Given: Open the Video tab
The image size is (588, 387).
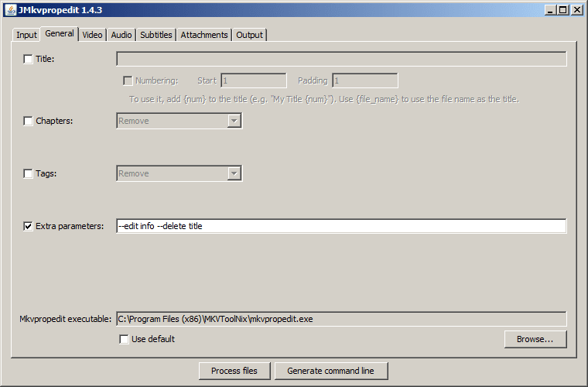Looking at the screenshot, I should (x=92, y=35).
